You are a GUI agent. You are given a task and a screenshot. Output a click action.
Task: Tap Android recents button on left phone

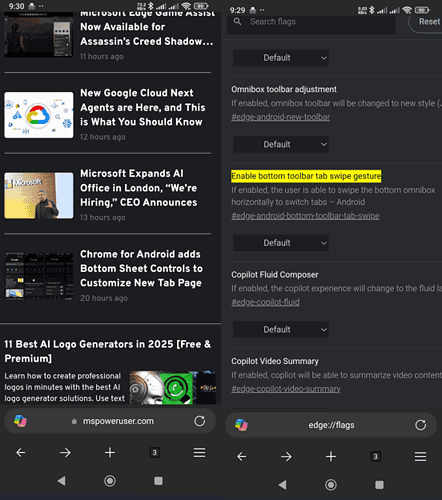tap(158, 481)
